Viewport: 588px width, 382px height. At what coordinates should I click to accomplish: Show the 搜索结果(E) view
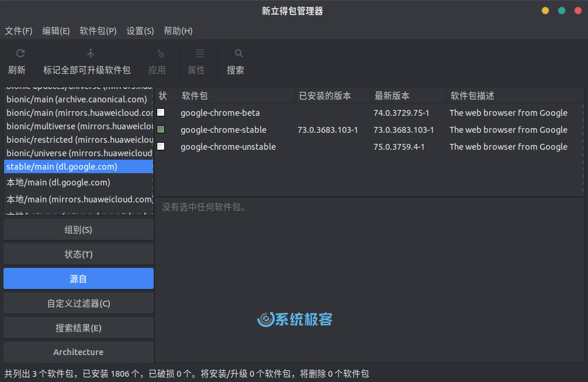[78, 328]
